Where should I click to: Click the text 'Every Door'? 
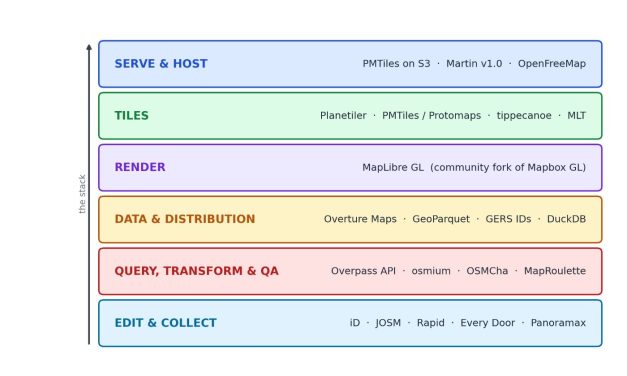coord(487,323)
